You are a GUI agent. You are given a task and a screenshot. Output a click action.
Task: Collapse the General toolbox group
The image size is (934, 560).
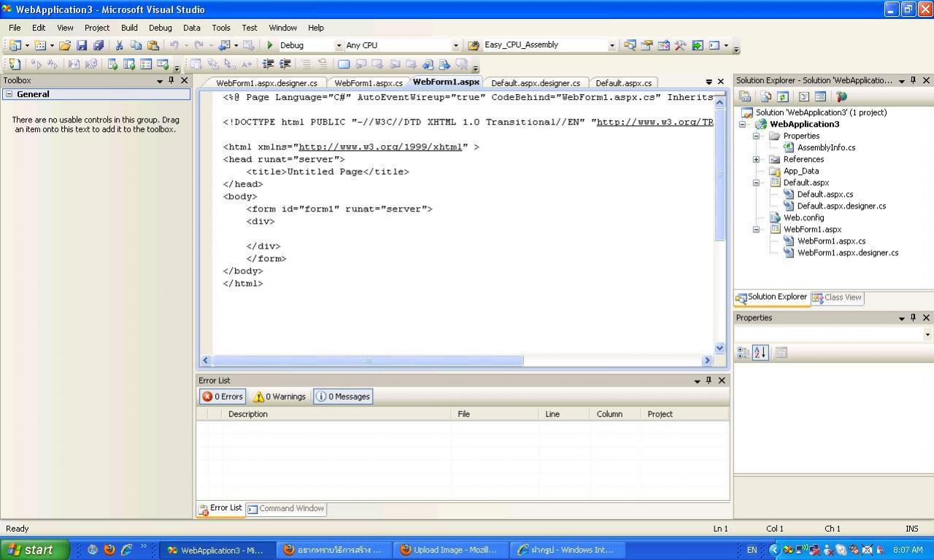(9, 94)
